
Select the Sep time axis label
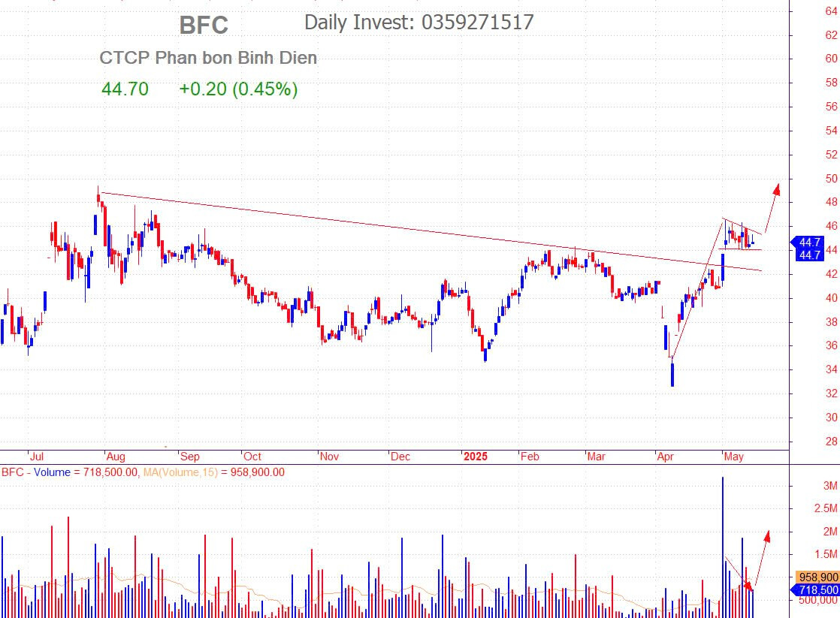pos(189,457)
